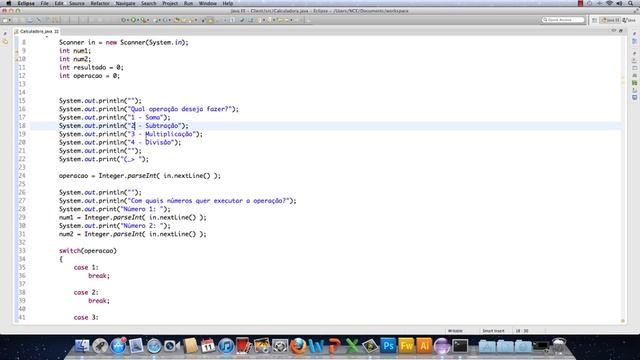Click the volume icon in the menu bar
640x360 pixels.
pyautogui.click(x=619, y=3)
